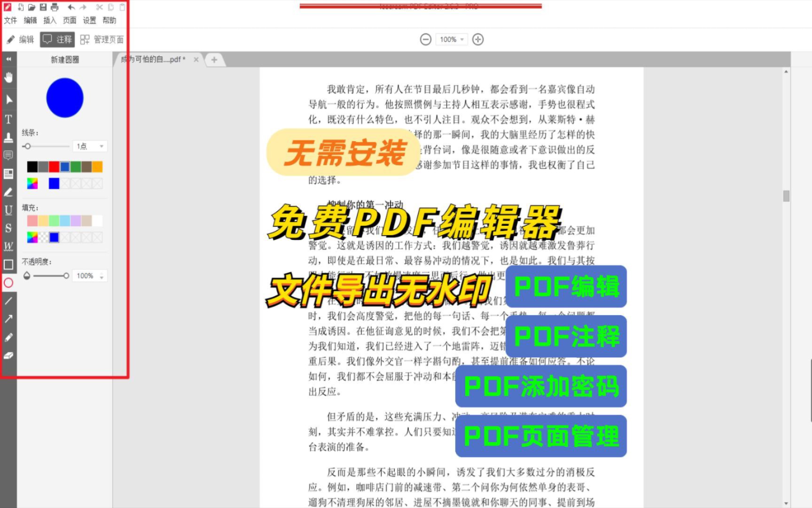Pick gray line color swatch
This screenshot has width=812, height=508.
(x=43, y=167)
